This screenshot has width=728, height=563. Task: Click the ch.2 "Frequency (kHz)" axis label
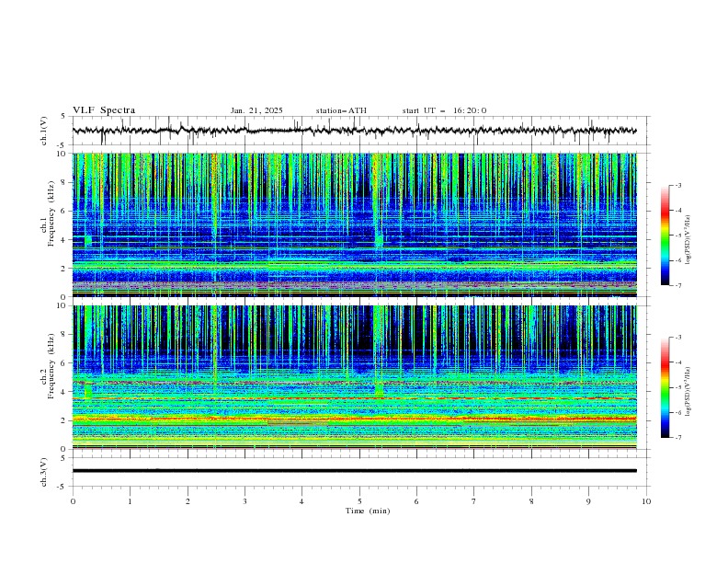coord(51,366)
